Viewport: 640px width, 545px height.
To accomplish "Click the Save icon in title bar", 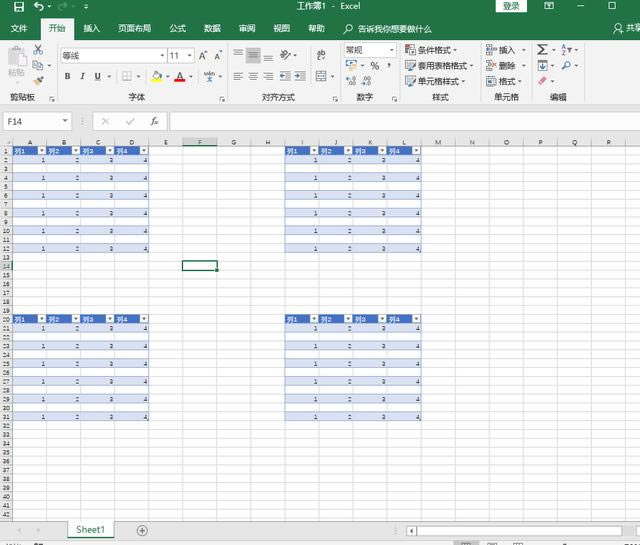I will [18, 7].
